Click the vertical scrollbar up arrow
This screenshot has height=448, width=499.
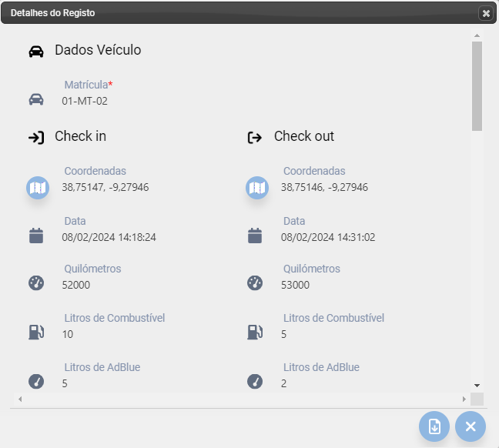coord(477,35)
